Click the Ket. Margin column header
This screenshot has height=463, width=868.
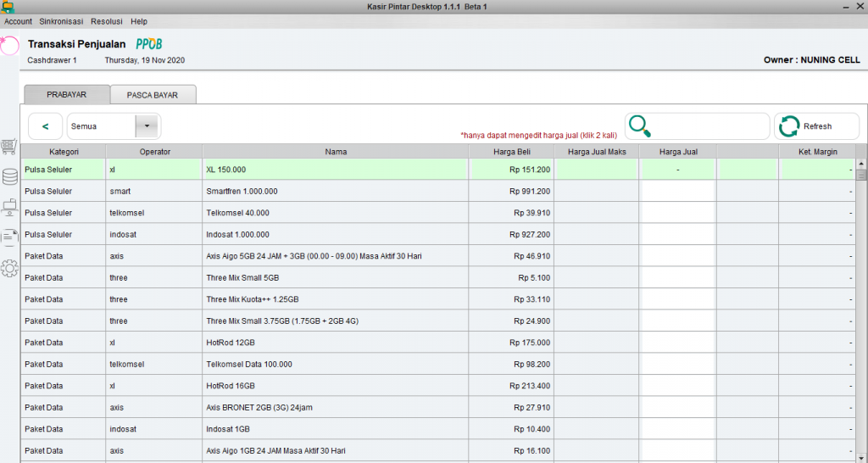[818, 152]
